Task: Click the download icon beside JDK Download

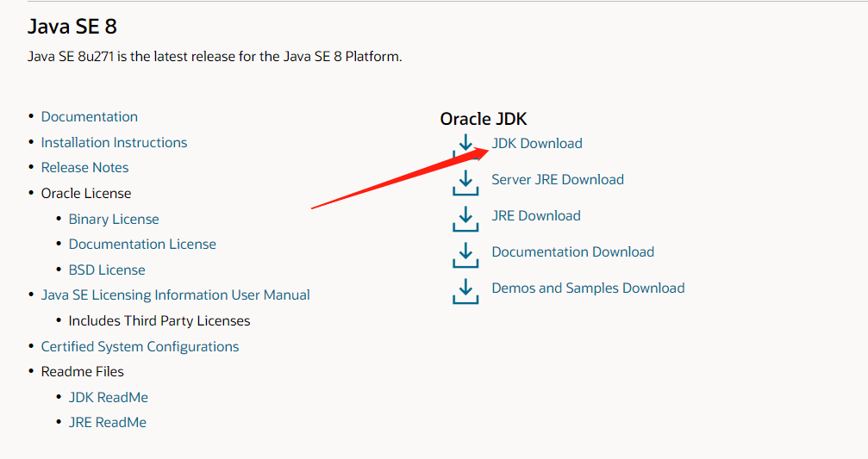Action: coord(465,146)
